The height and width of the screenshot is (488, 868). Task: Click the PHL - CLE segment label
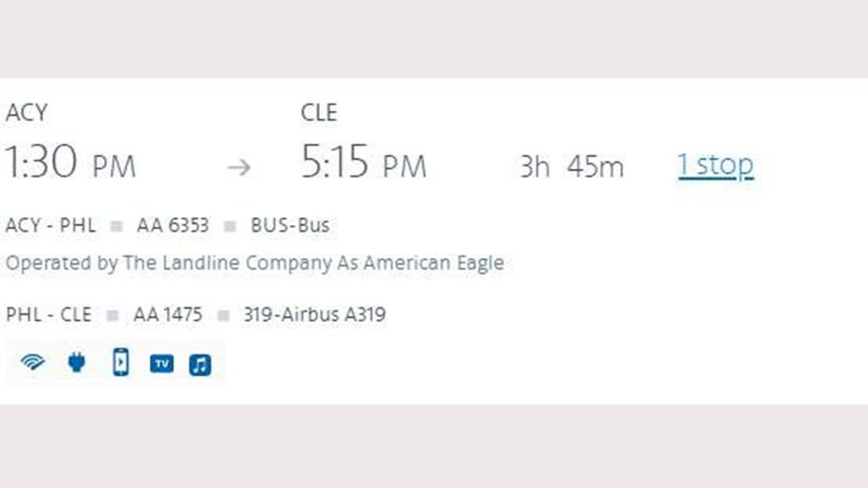click(x=48, y=314)
